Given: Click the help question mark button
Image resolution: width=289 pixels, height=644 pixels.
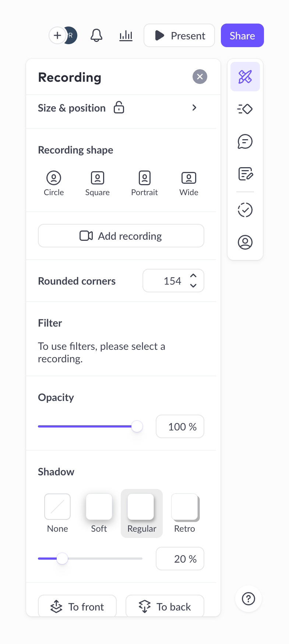Looking at the screenshot, I should point(248,599).
